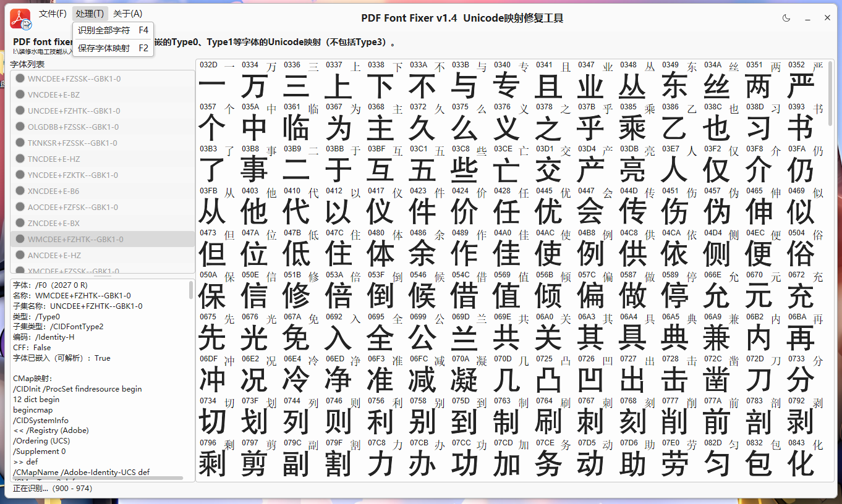Click the status icon beside ZNCDEE+E-BX

coord(19,223)
